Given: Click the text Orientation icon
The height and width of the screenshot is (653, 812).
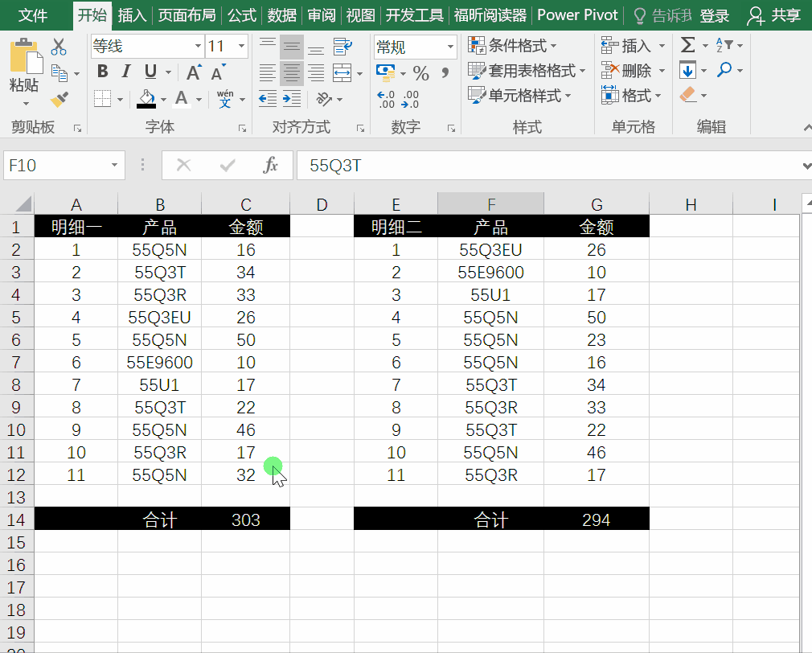Looking at the screenshot, I should [324, 98].
